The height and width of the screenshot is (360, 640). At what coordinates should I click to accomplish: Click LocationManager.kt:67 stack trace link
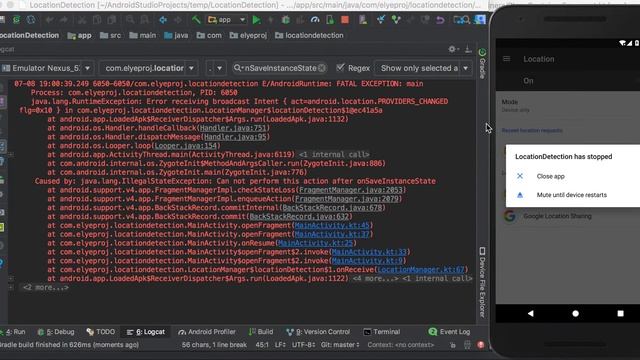tap(421, 270)
